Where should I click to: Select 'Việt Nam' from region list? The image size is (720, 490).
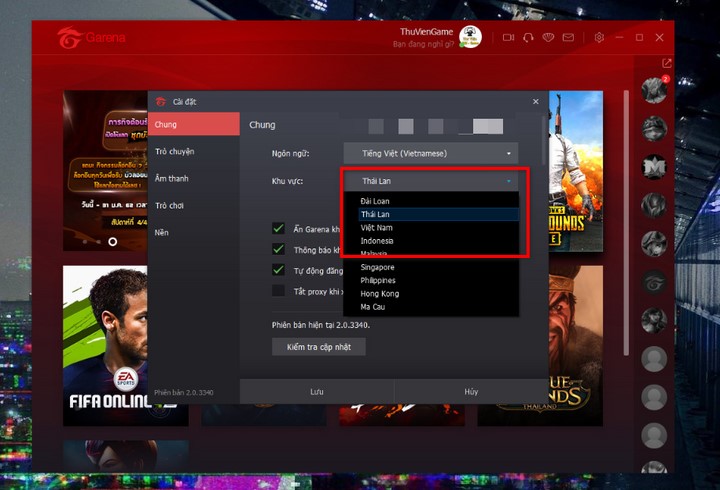pos(377,228)
